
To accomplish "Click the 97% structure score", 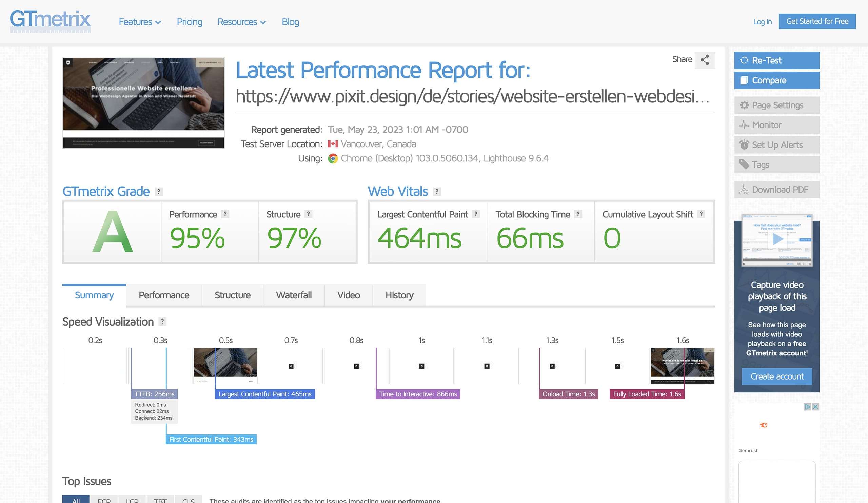I will (x=295, y=238).
